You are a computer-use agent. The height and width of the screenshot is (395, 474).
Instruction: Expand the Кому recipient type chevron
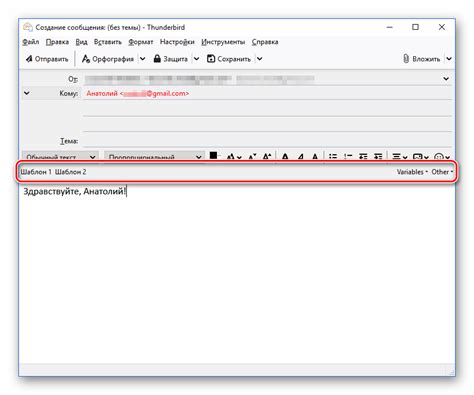27,93
